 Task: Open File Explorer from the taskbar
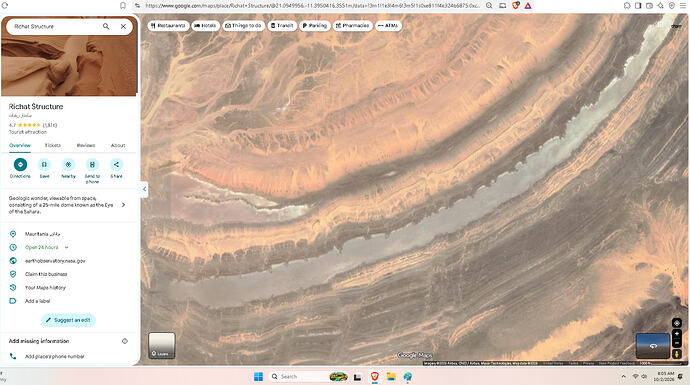pos(391,377)
